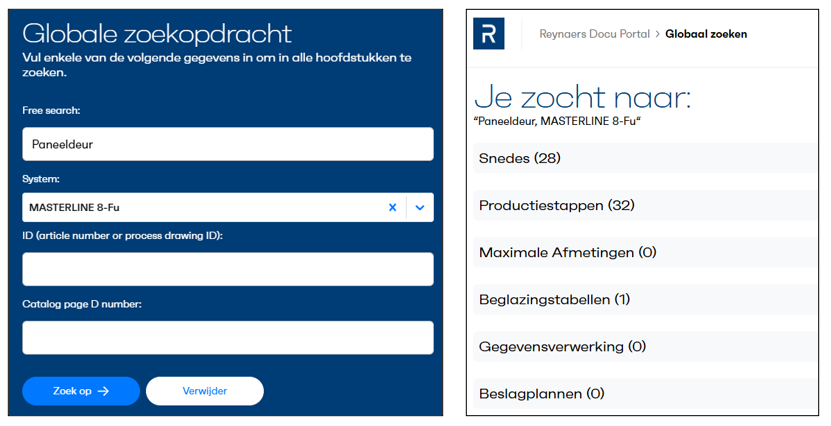Click the right arrow in Zoek op button
This screenshot has height=426, width=831.
103,391
